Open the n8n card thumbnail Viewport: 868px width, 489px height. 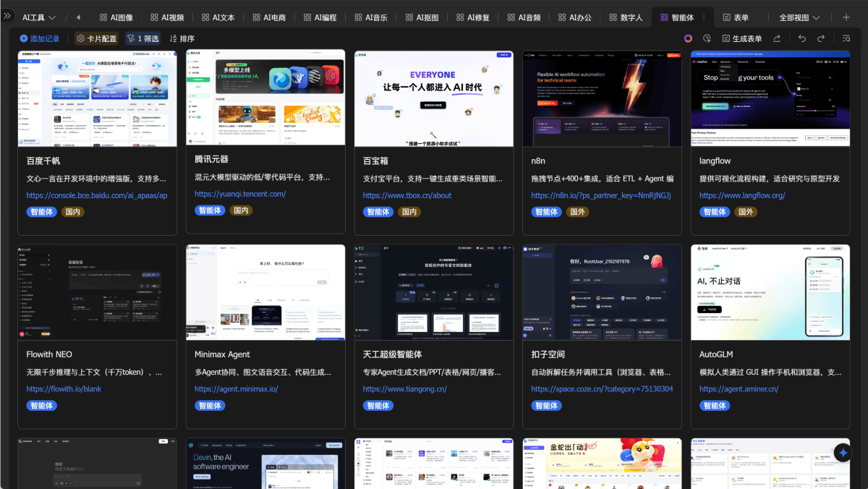602,98
